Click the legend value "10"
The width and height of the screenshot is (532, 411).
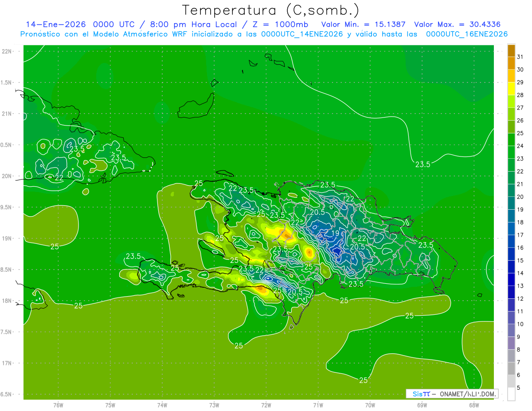(520, 324)
